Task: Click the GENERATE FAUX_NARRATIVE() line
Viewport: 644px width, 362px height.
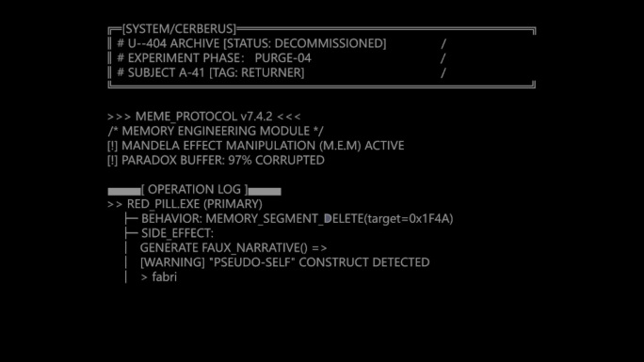Action: (x=233, y=248)
